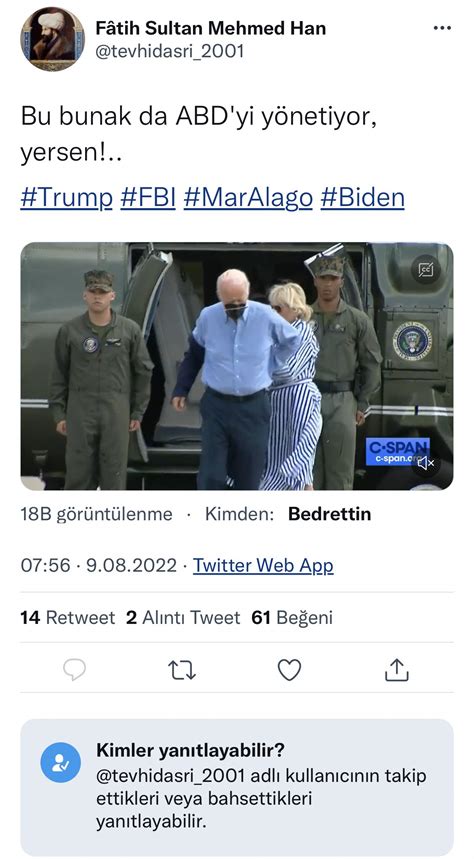The width and height of the screenshot is (474, 859).
Task: Open the #MarAlago hashtag
Action: 248,198
